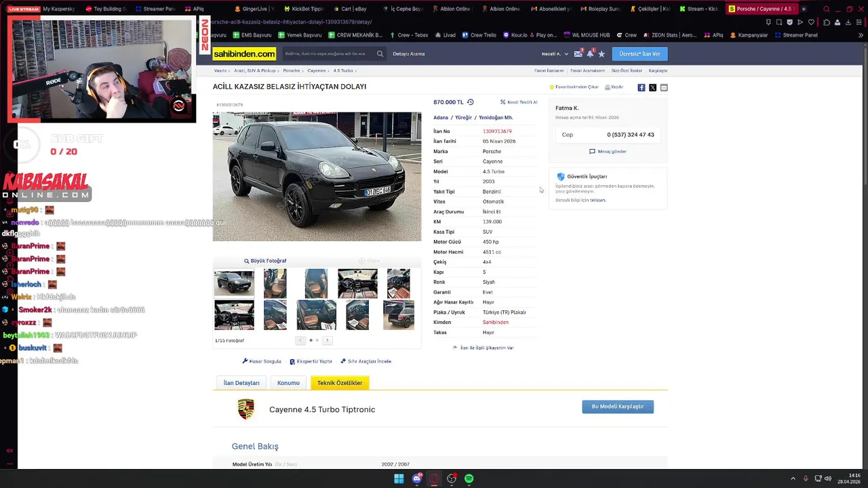The width and height of the screenshot is (868, 488).
Task: Switch to Cart | eBay browser tab
Action: click(x=349, y=9)
